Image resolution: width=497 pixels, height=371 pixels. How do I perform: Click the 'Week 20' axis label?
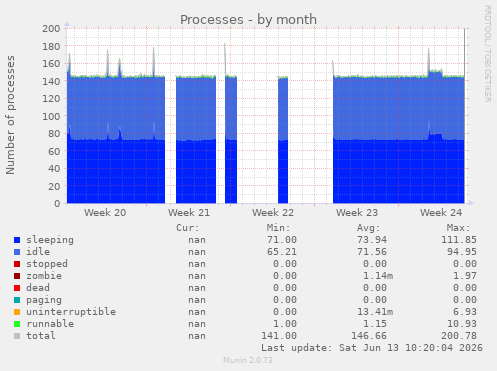pyautogui.click(x=105, y=213)
